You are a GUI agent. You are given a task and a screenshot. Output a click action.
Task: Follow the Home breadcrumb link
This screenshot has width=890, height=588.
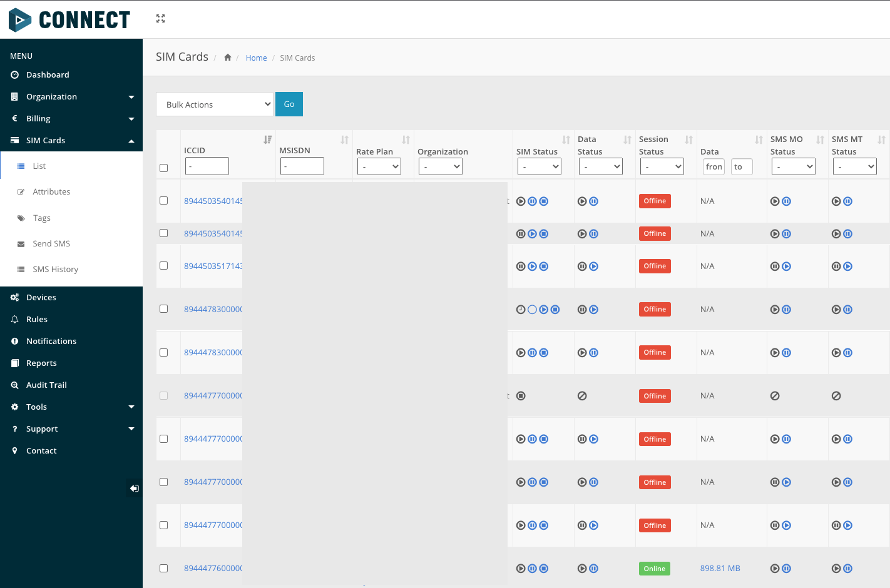(x=256, y=58)
